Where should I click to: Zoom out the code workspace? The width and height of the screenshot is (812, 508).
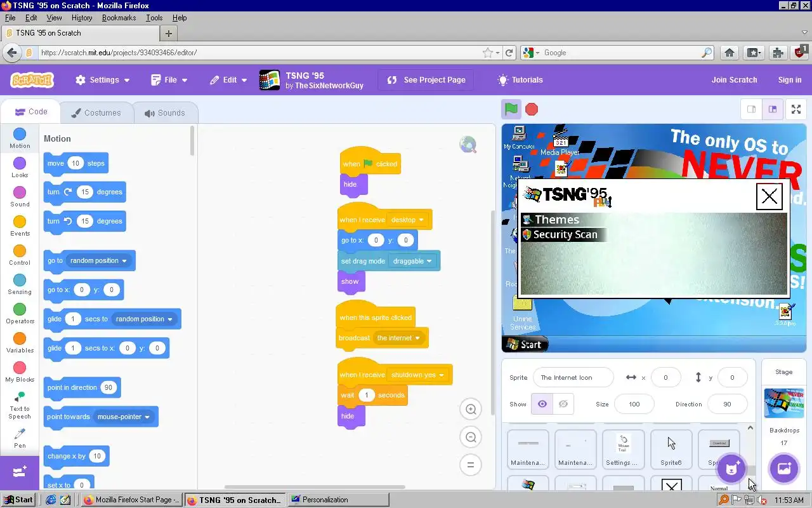coord(471,437)
